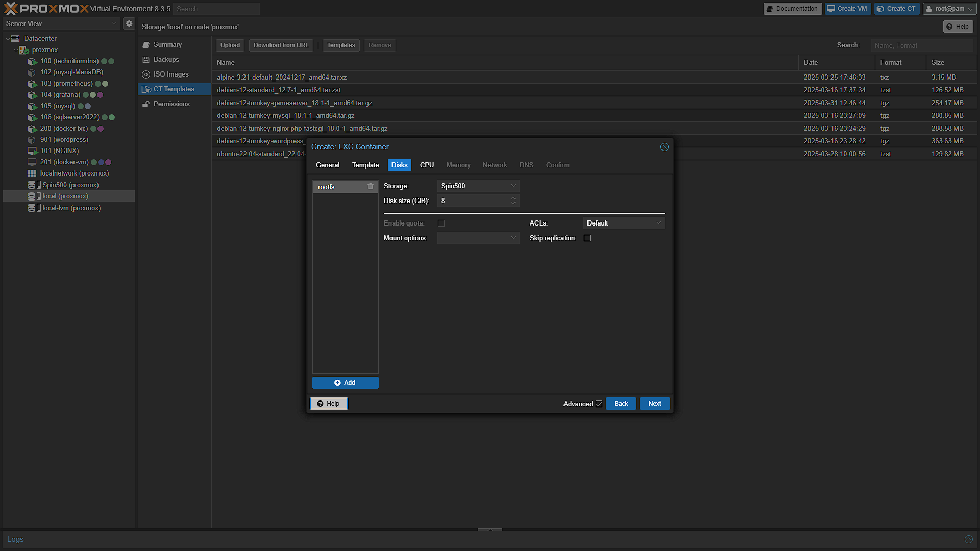Click the localnetwork grid icon
The width and height of the screenshot is (980, 551).
32,173
